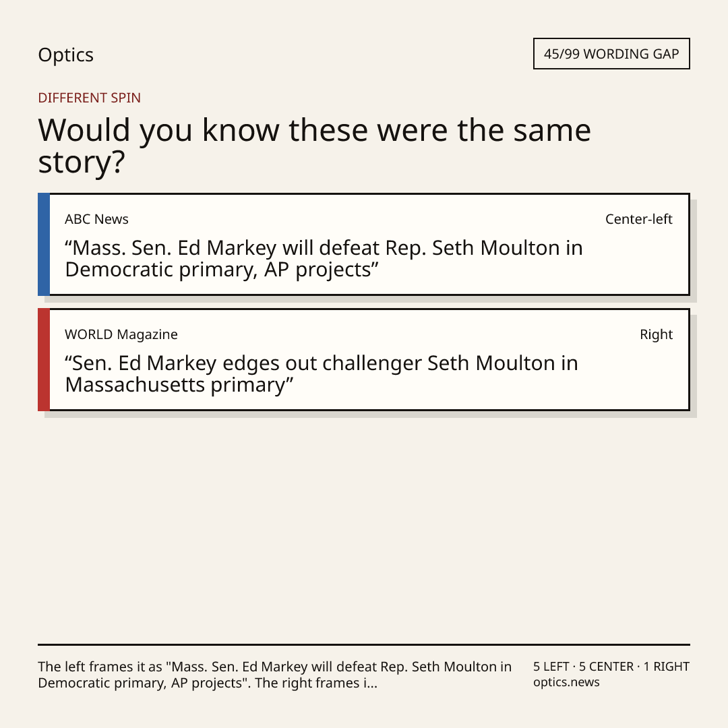Click the 'Democratic primary, AP projects' line

(x=222, y=270)
